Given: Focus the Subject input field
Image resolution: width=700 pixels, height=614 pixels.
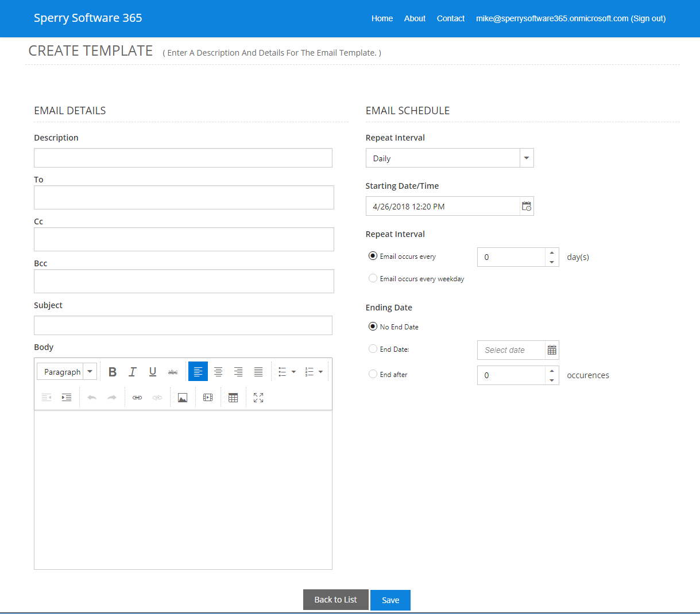Looking at the screenshot, I should point(183,325).
